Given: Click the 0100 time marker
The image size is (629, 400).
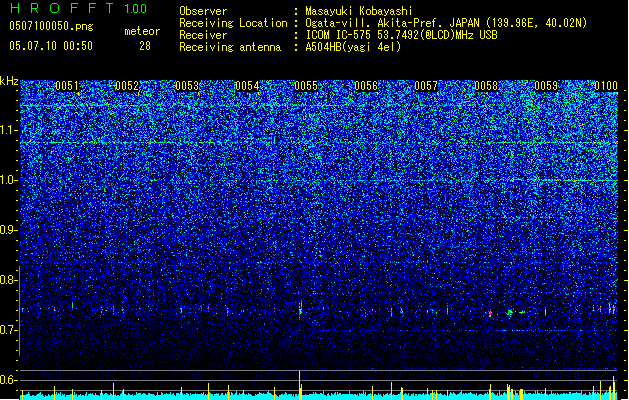Looking at the screenshot, I should pos(606,86).
